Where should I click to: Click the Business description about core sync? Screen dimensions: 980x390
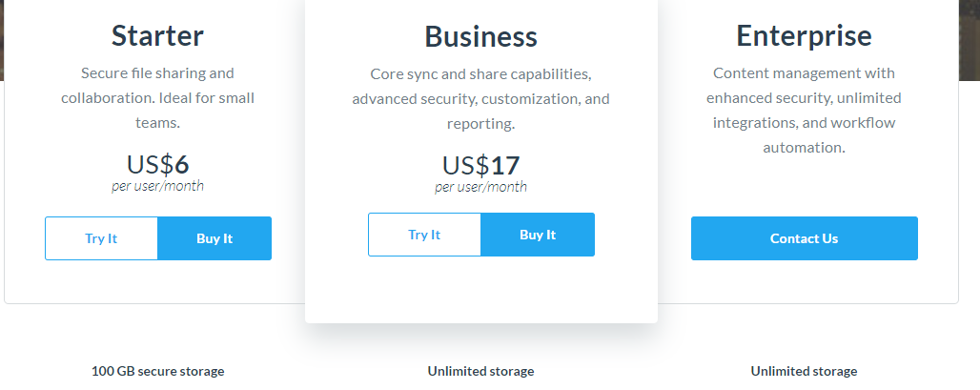[481, 99]
